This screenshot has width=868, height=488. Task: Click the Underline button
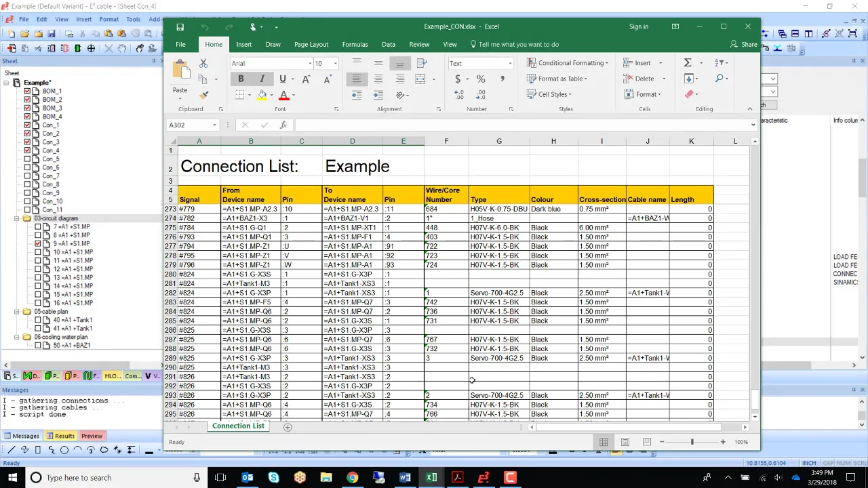click(282, 79)
